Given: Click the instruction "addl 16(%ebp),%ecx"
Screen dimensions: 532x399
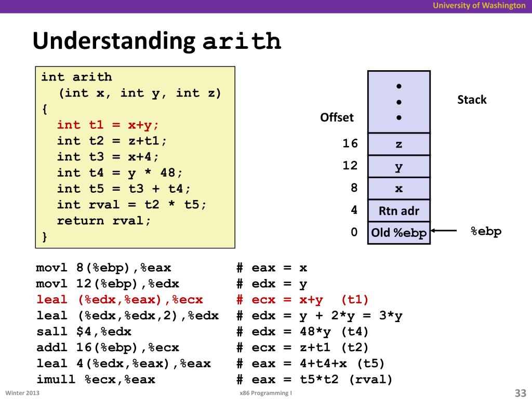Looking at the screenshot, I should coord(108,348).
